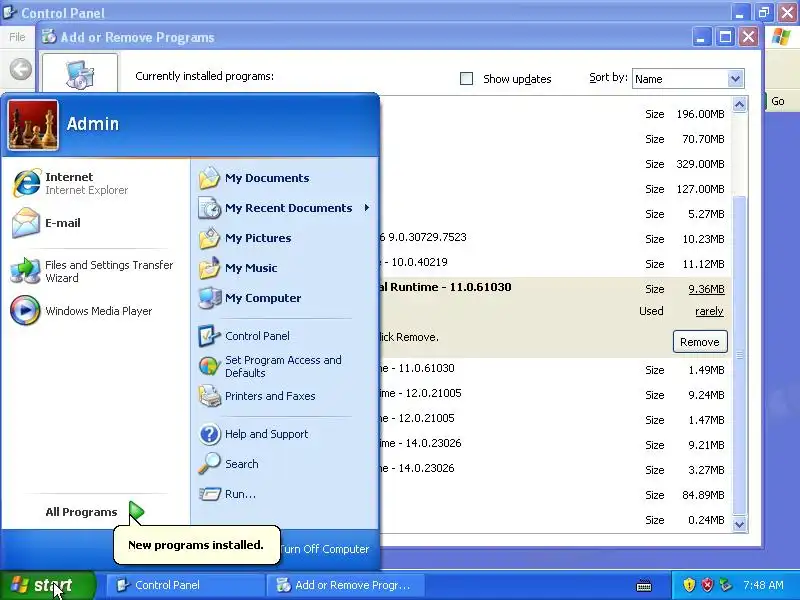Click the Go button in Control Panel

tap(778, 101)
